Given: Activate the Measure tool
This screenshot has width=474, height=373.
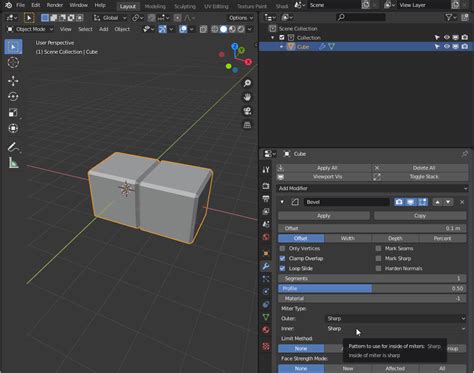Looking at the screenshot, I should tap(13, 163).
